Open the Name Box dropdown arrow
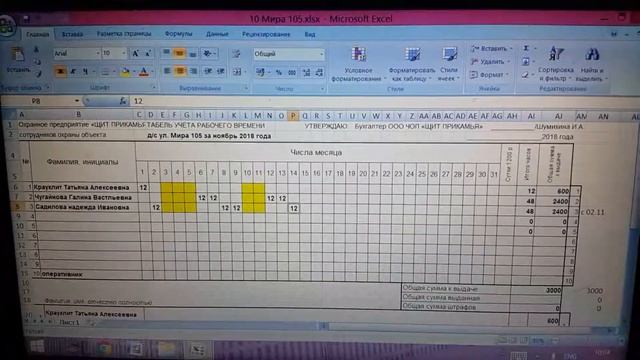 coord(77,101)
